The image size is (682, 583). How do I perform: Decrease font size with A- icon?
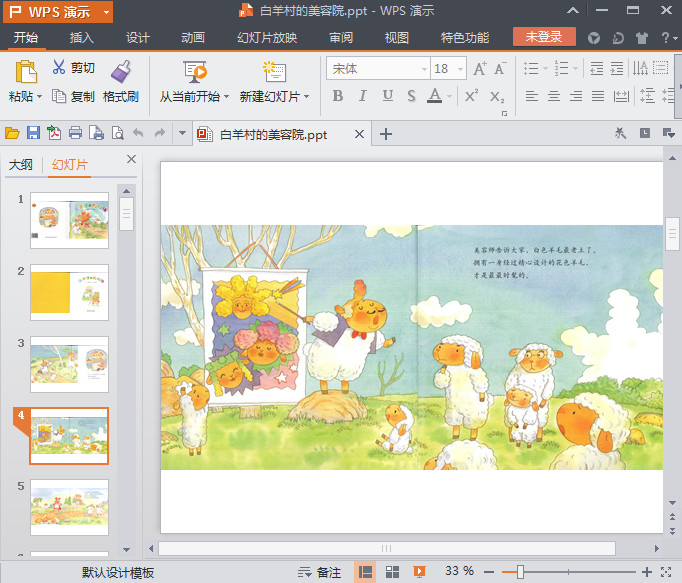pos(500,68)
